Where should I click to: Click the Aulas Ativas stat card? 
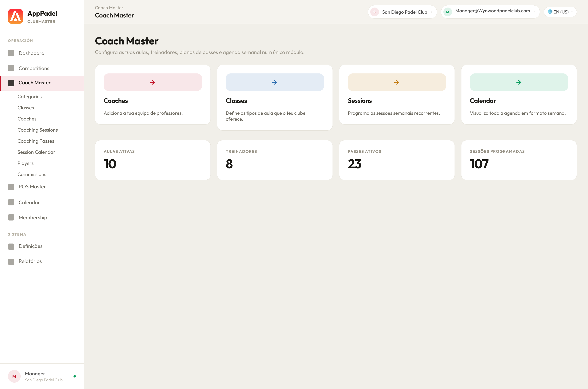[x=153, y=160]
